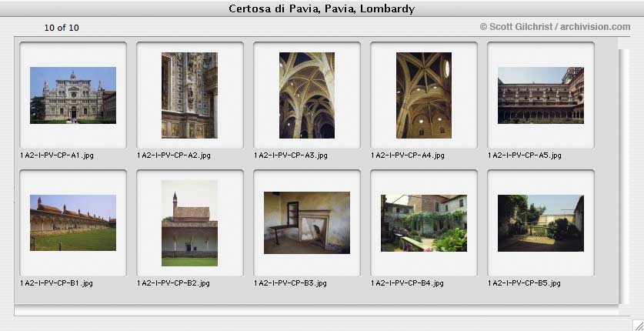This screenshot has height=331, width=644.
Task: Click filename 1A2-I-PV-CP-A2.jpg
Action: 174,155
